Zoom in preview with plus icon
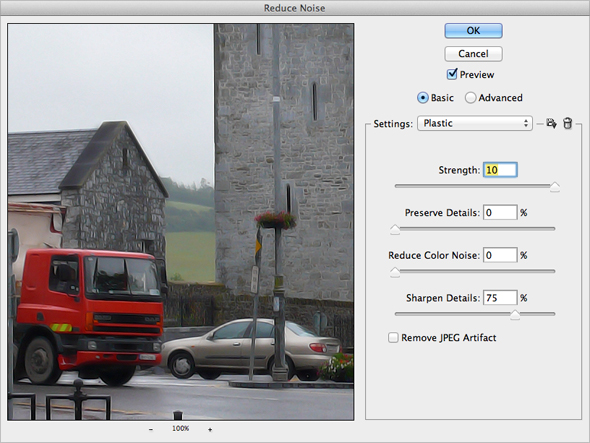Image resolution: width=590 pixels, height=443 pixels. point(210,429)
